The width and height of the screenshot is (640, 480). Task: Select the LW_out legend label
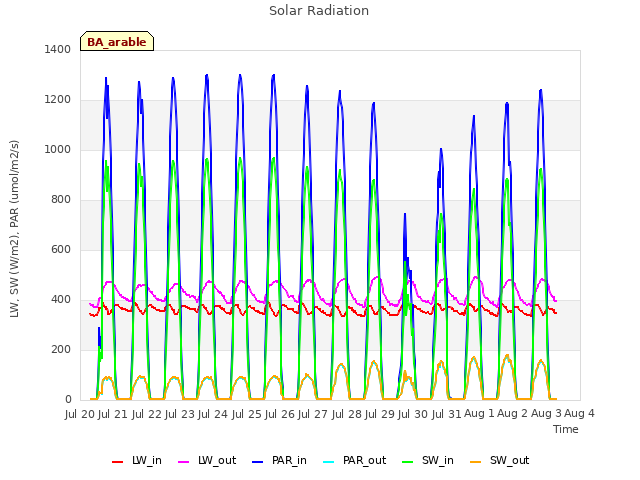pyautogui.click(x=217, y=460)
